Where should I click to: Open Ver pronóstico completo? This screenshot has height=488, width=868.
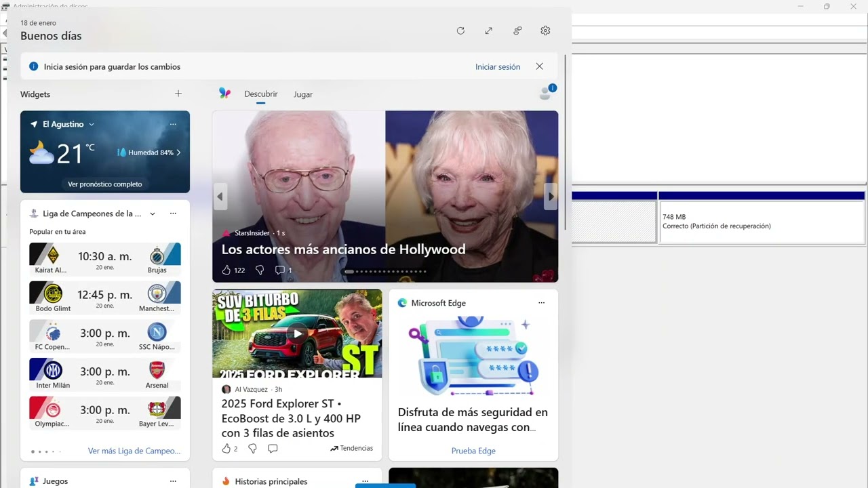(105, 184)
